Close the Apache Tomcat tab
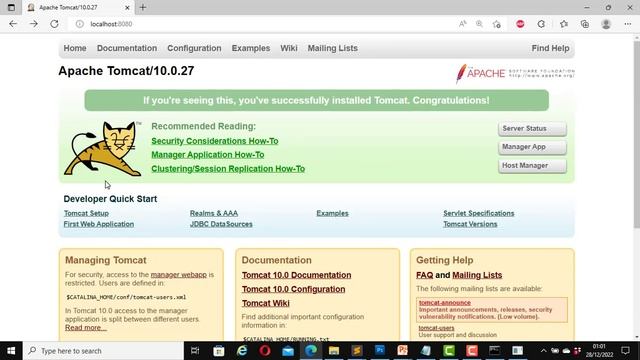This screenshot has width=640, height=360. point(127,7)
